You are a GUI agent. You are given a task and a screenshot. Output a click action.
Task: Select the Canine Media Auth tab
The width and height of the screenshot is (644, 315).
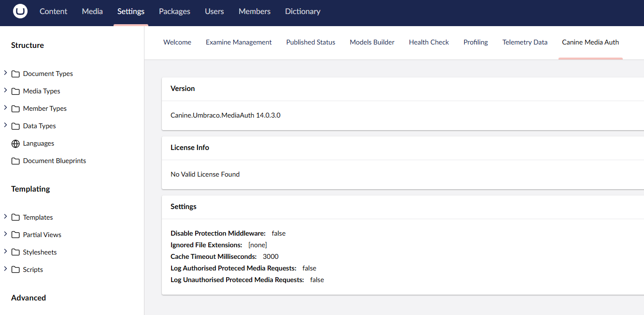point(590,43)
